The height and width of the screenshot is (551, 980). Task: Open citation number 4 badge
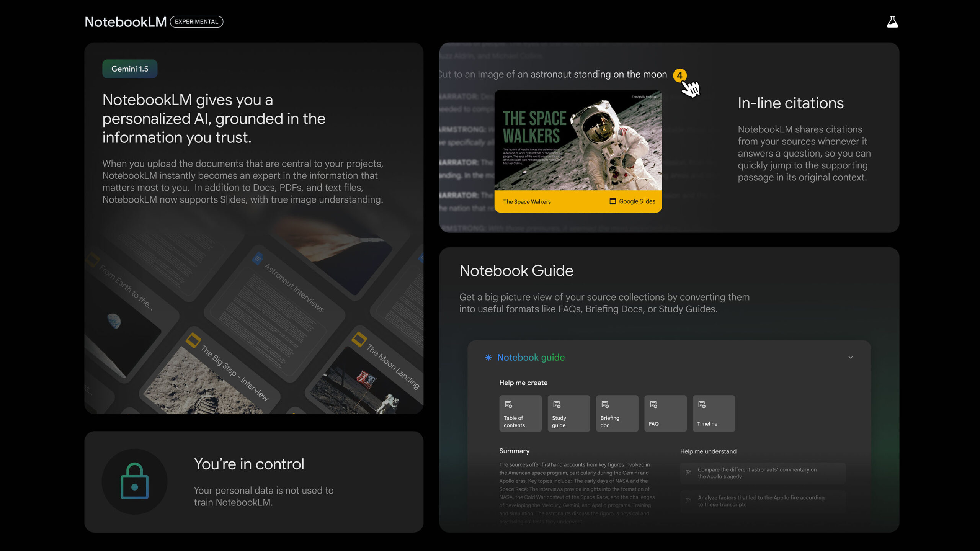[679, 75]
